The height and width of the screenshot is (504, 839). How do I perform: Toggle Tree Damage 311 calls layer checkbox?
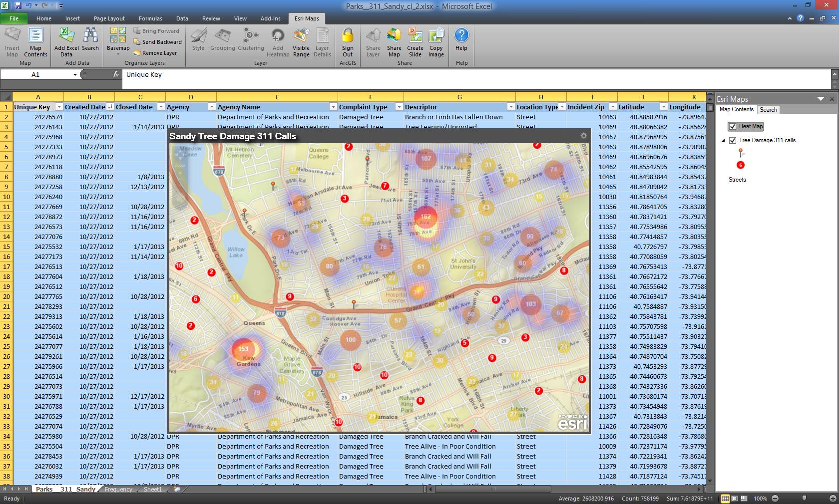[732, 140]
